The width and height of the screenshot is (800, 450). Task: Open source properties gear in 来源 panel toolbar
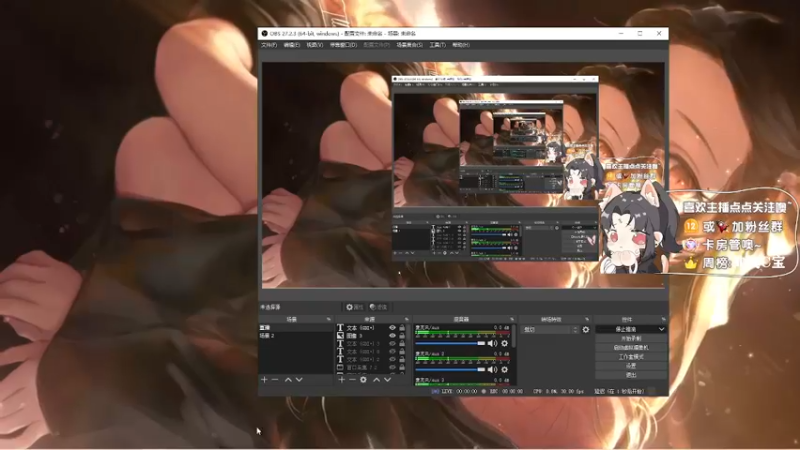tap(363, 380)
